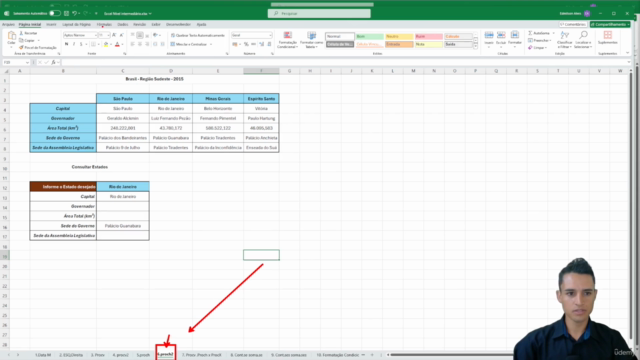The width and height of the screenshot is (640, 360).
Task: Click the Save disk icon in title bar
Action: (66, 13)
